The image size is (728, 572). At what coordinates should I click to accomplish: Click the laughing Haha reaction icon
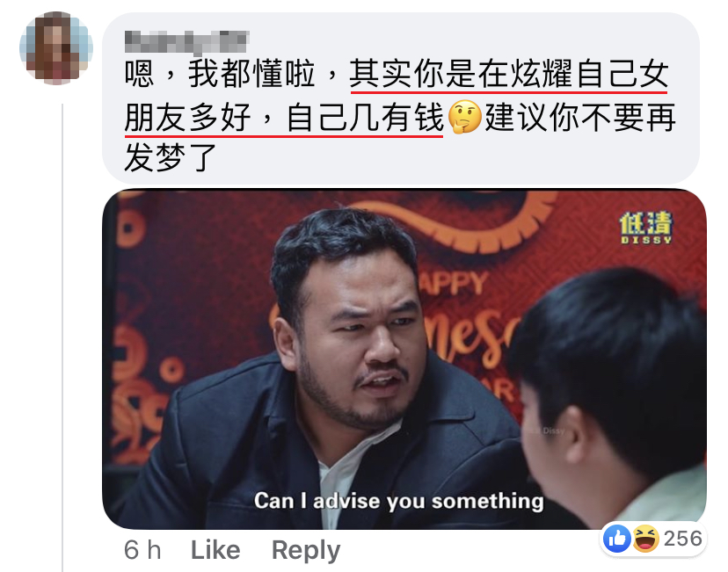pos(646,539)
